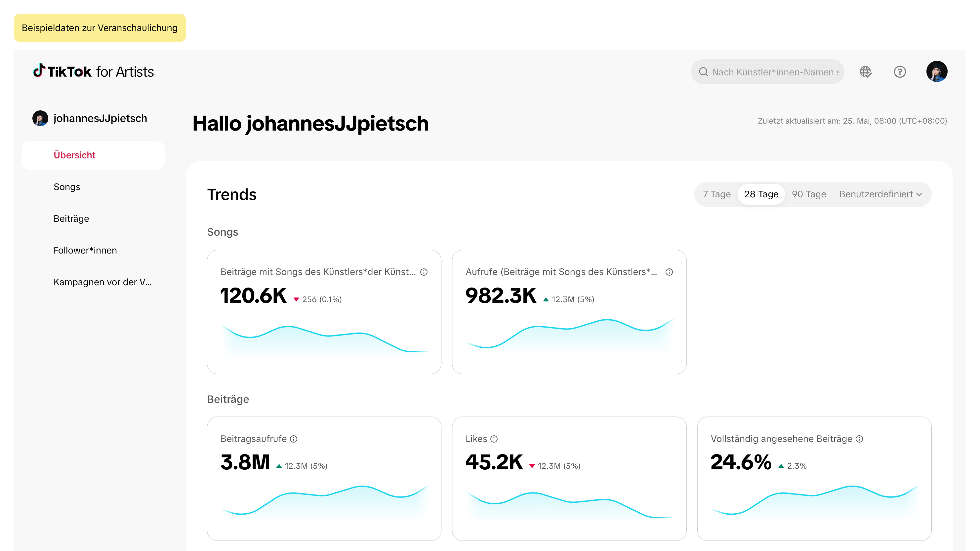This screenshot has height=551, width=980.
Task: Open the Beiträge sidebar item
Action: tap(93, 219)
